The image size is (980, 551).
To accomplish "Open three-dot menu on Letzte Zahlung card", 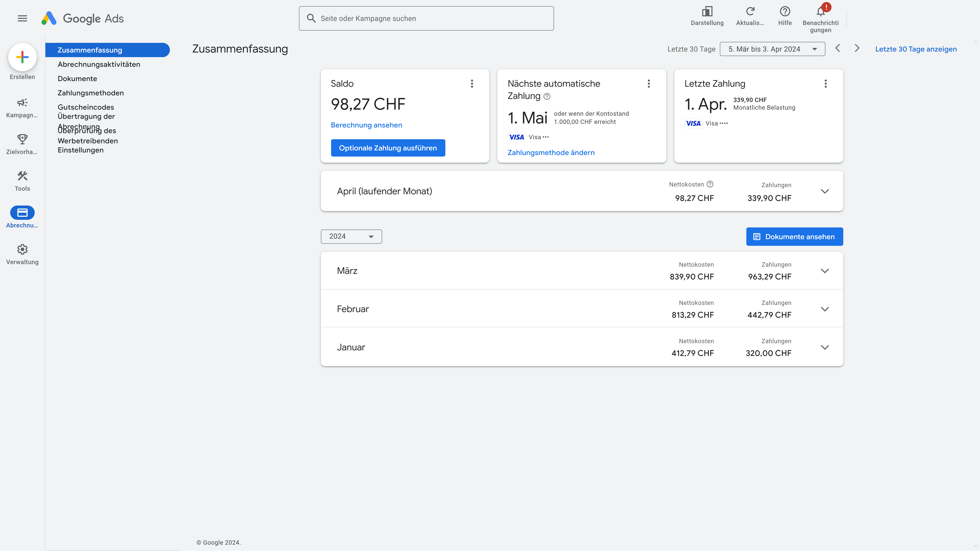I will pos(826,84).
